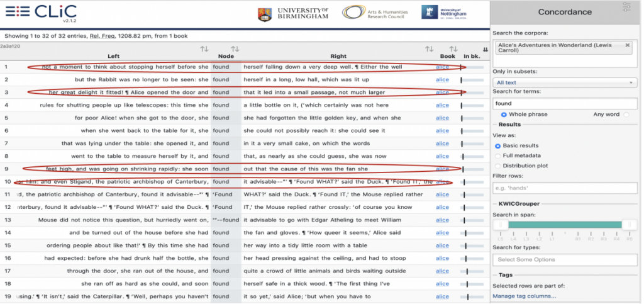The image size is (644, 304).
Task: Select the Whole phrase radio option
Action: coord(504,114)
